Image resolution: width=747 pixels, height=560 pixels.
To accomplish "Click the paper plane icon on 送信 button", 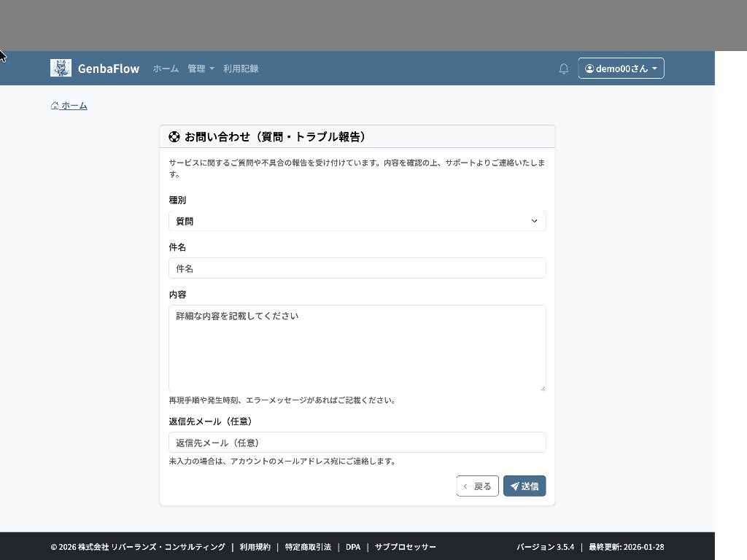I will pyautogui.click(x=514, y=486).
